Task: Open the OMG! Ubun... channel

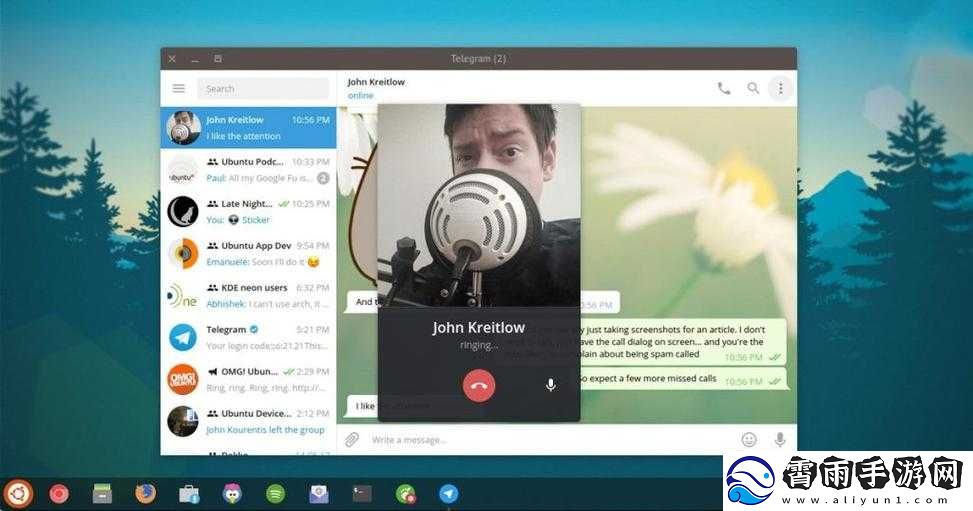Action: click(248, 379)
